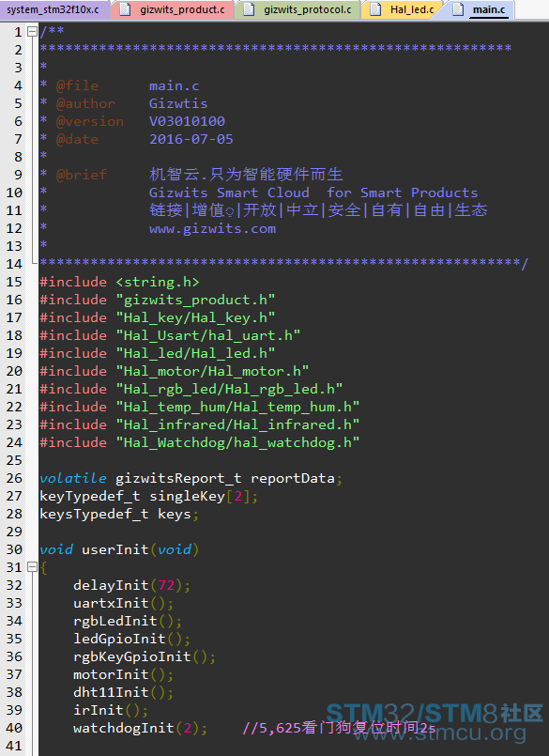The width and height of the screenshot is (549, 756).
Task: Open the Hal_led.c tab
Action: click(x=403, y=9)
